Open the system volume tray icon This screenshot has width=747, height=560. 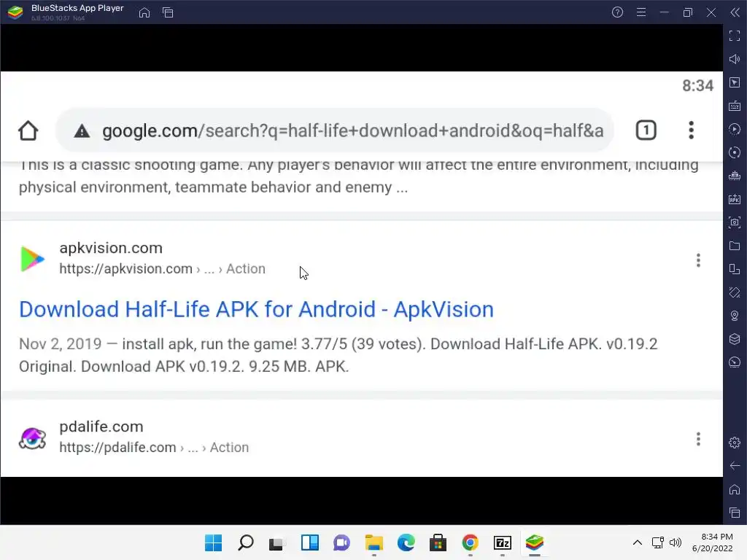click(676, 542)
